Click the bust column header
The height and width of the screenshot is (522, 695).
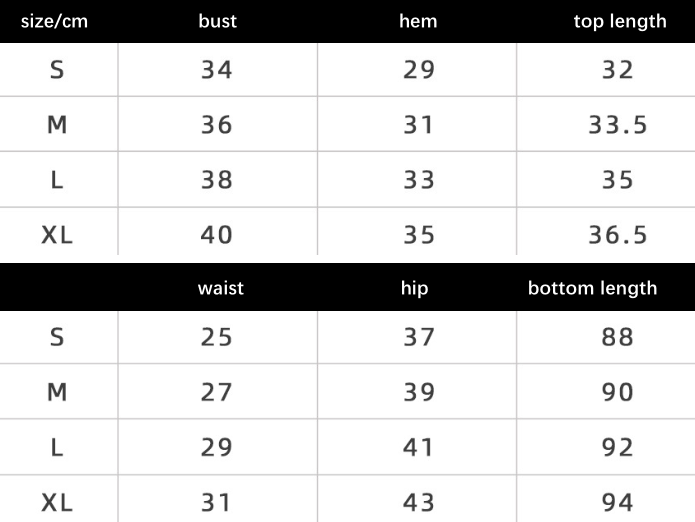217,21
